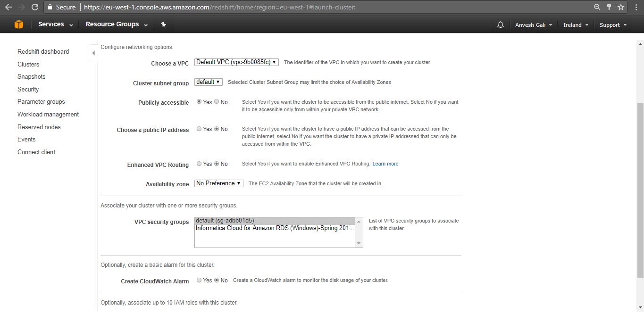This screenshot has width=644, height=314.
Task: Open the notifications bell icon
Action: pyautogui.click(x=501, y=25)
